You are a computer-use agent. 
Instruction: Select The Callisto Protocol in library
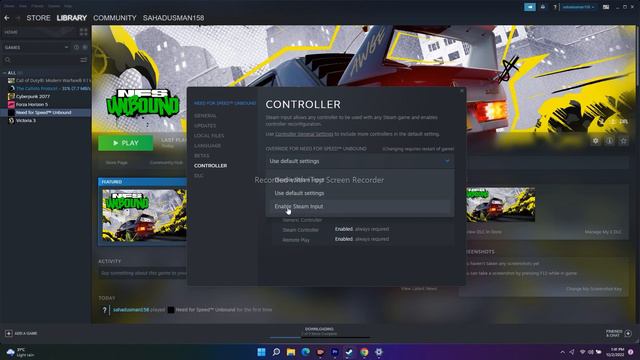[49, 88]
